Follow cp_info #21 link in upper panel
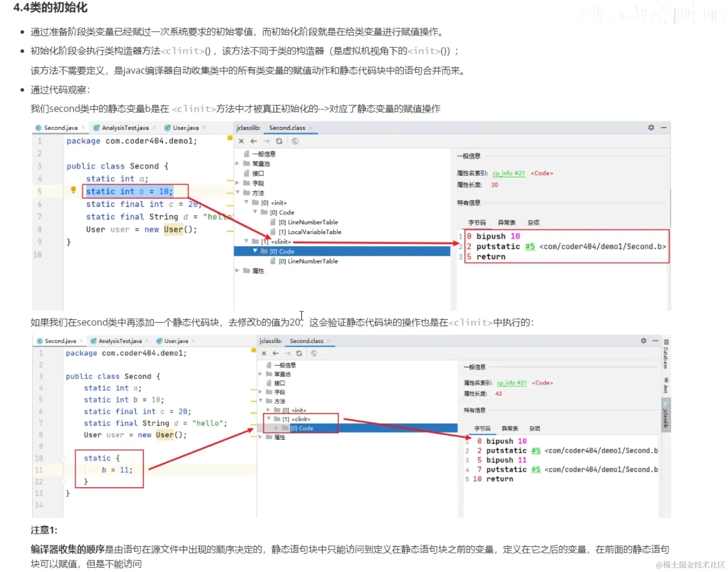 [509, 173]
